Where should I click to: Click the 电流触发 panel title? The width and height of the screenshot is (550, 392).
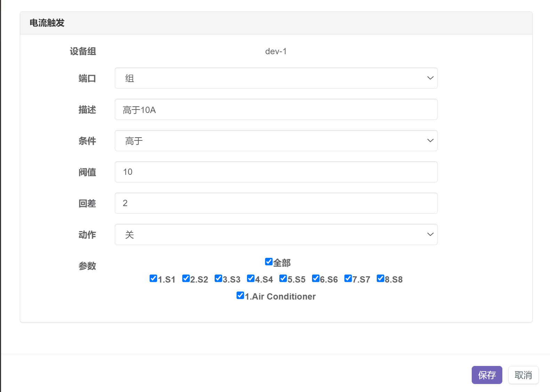pos(47,23)
